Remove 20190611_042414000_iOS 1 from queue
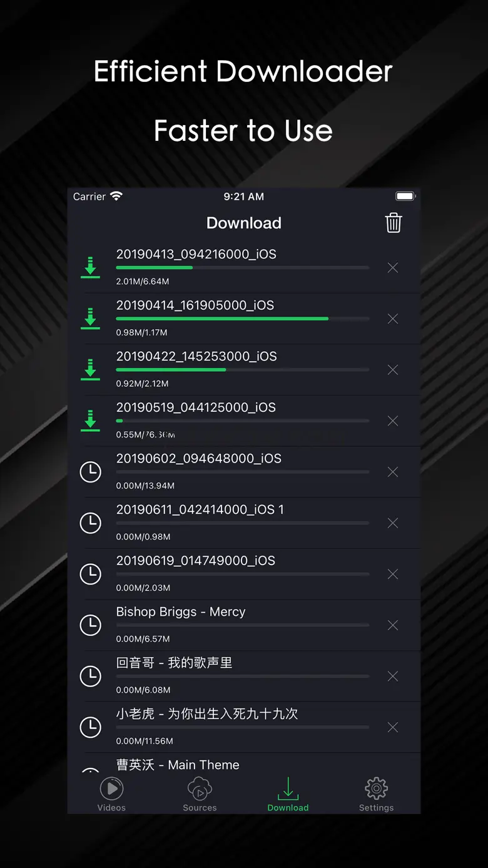 coord(393,523)
